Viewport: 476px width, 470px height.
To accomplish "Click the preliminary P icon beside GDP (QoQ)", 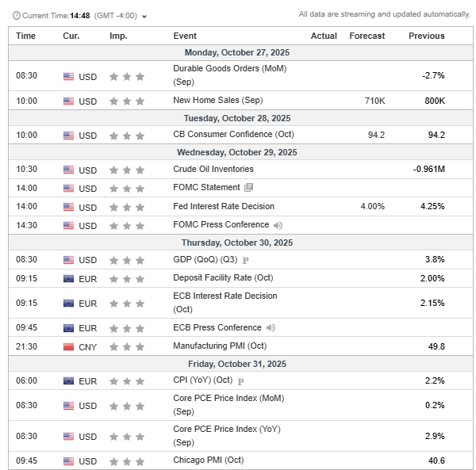I will coord(246,260).
